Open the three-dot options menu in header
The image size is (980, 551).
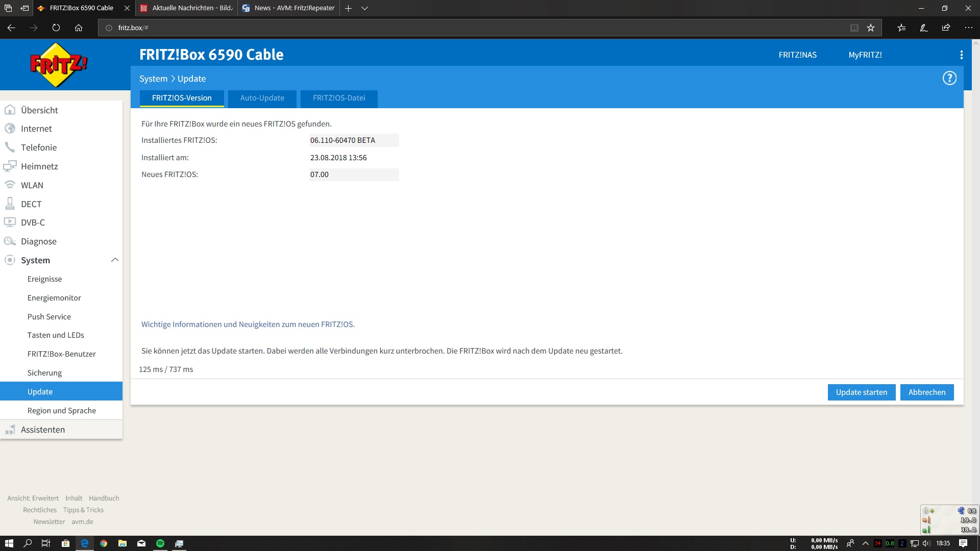point(961,55)
